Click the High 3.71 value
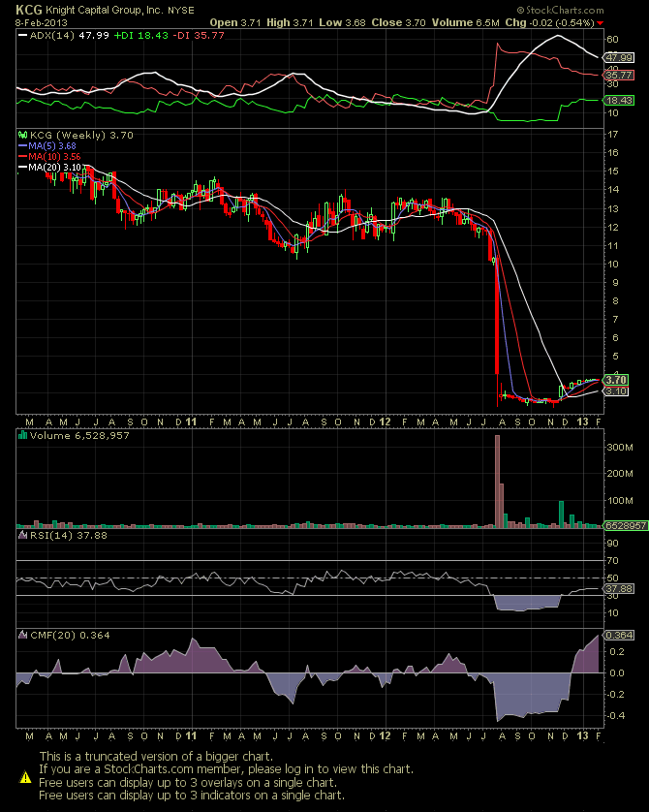Image resolution: width=649 pixels, height=812 pixels. [x=290, y=23]
